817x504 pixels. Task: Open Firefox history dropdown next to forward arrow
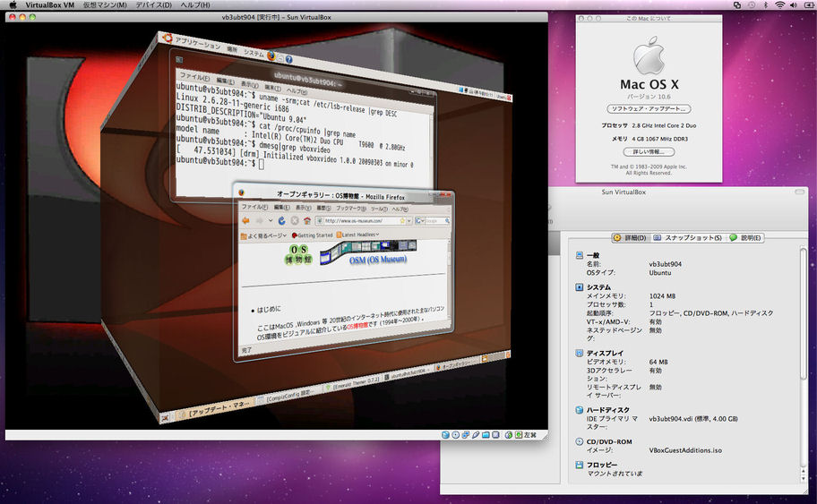coord(271,220)
